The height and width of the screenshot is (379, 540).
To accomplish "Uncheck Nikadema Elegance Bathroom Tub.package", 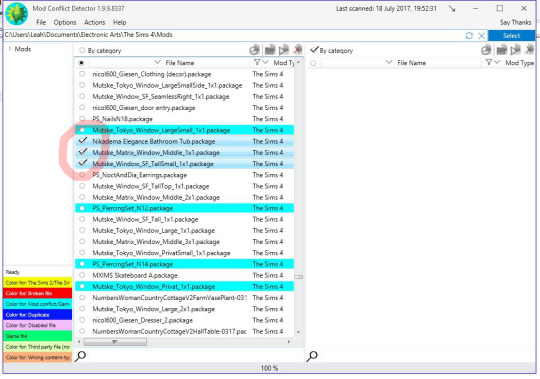I will (83, 140).
